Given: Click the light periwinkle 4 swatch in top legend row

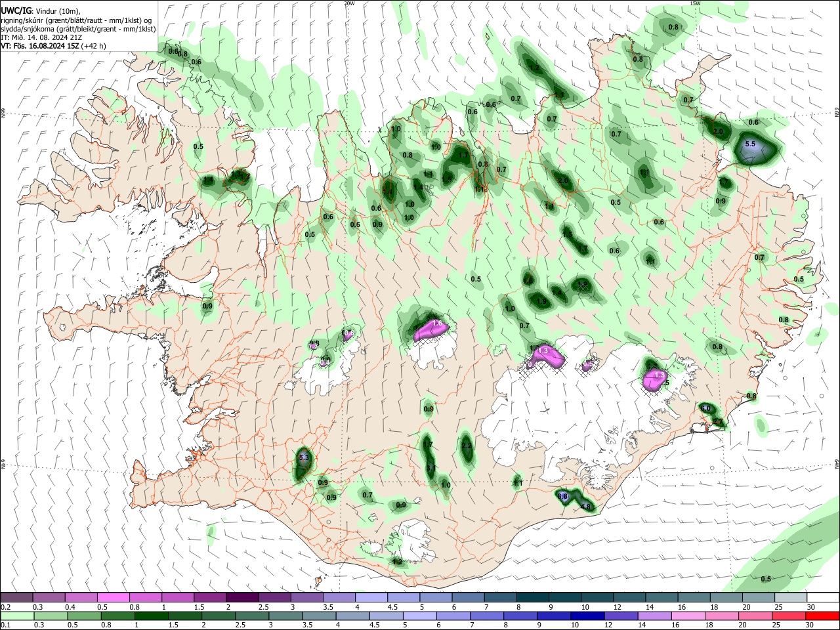Looking at the screenshot, I should tap(370, 598).
